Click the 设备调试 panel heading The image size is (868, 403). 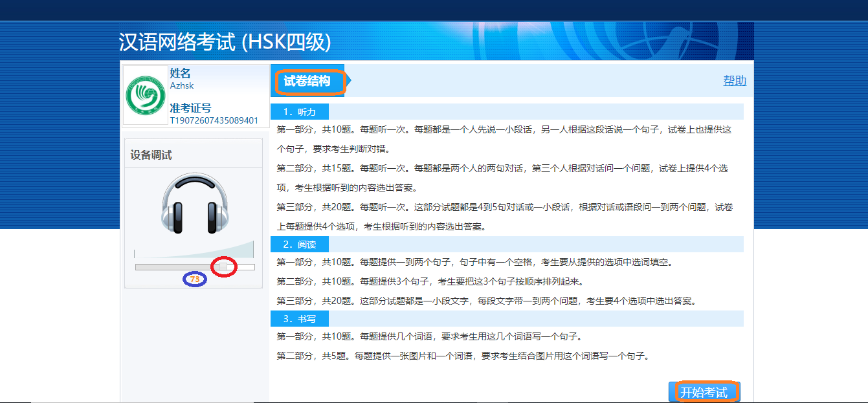tap(151, 155)
